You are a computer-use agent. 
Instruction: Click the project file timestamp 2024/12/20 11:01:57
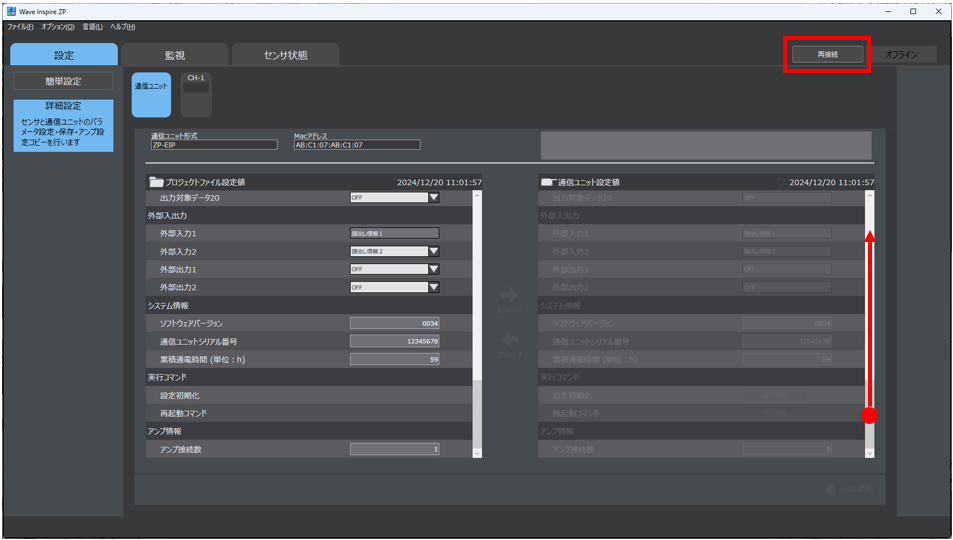439,182
